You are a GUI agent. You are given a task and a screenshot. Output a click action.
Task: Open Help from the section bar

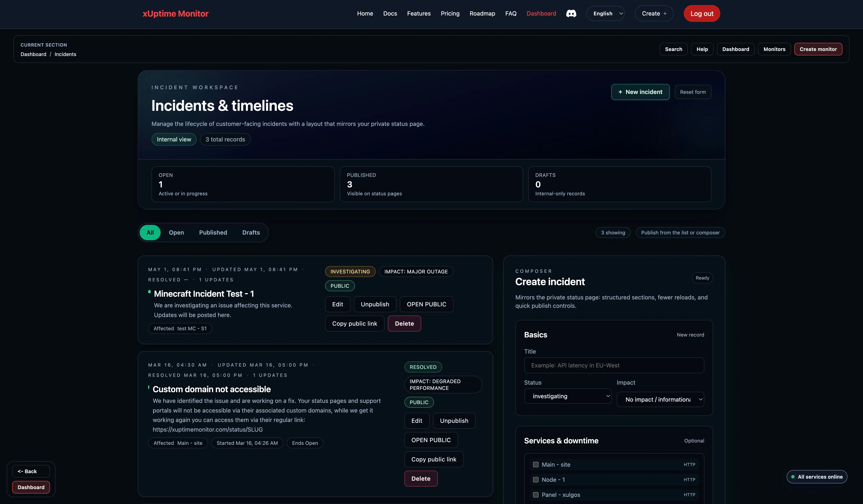point(702,49)
